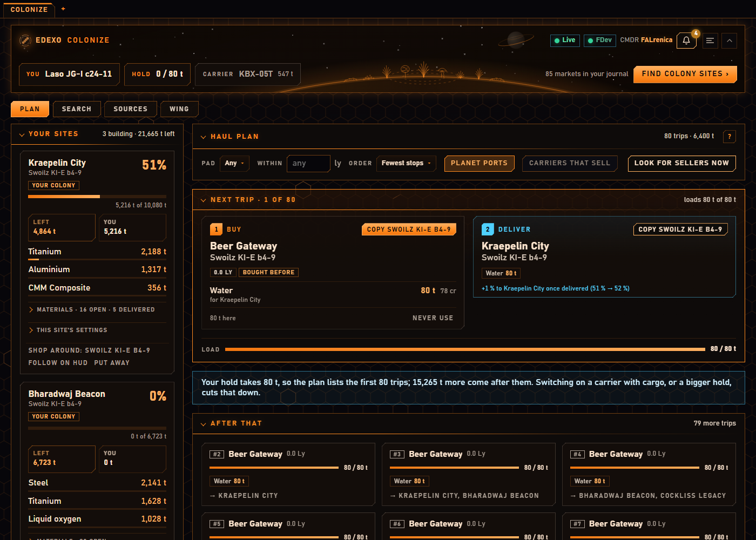Screen dimensions: 756x540
Task: Toggle the FDev connection indicator
Action: [599, 40]
